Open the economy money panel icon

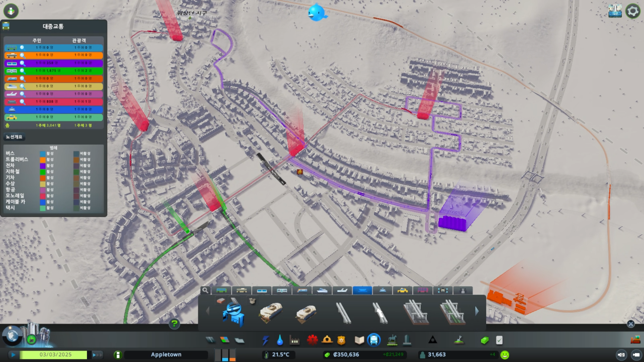coord(484,341)
